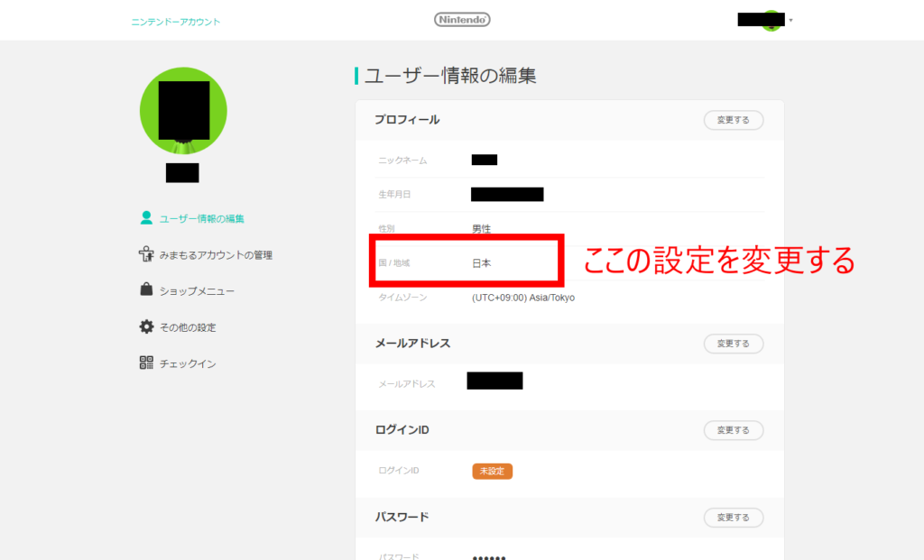Click the large green profile avatar
The height and width of the screenshot is (560, 924).
click(183, 111)
